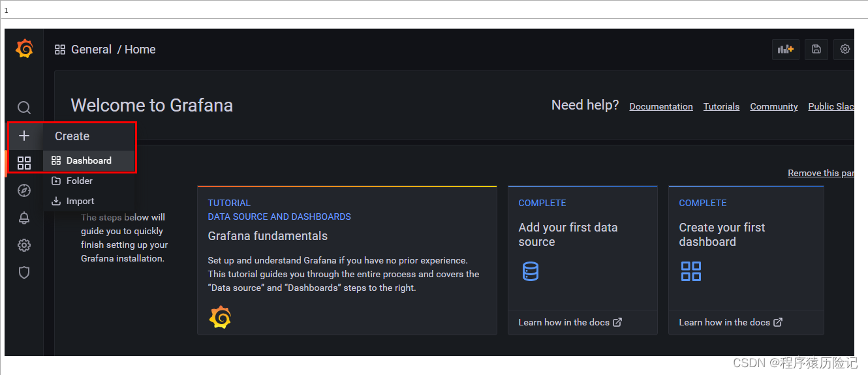Click the Welcome to Grafana heading
The width and height of the screenshot is (868, 375).
coord(151,106)
